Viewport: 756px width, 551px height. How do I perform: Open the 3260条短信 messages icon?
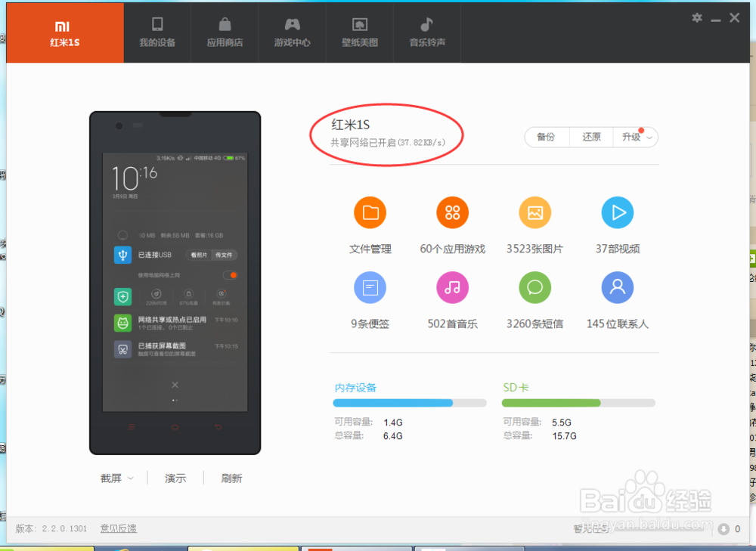[534, 288]
